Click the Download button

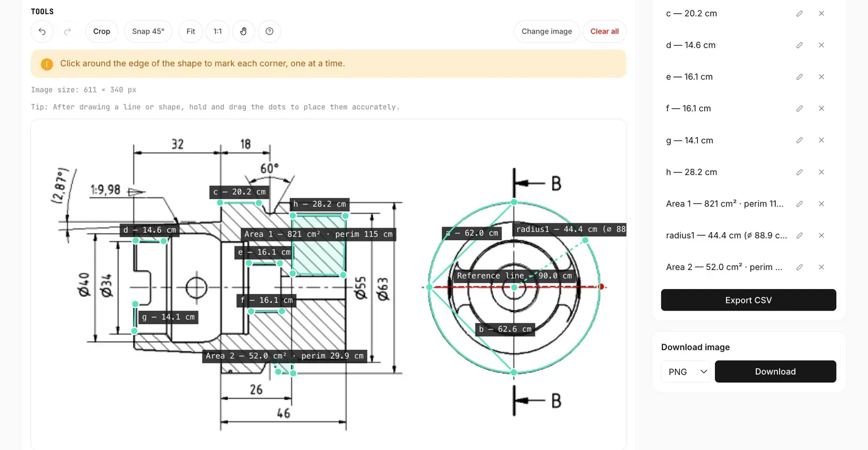tap(775, 371)
